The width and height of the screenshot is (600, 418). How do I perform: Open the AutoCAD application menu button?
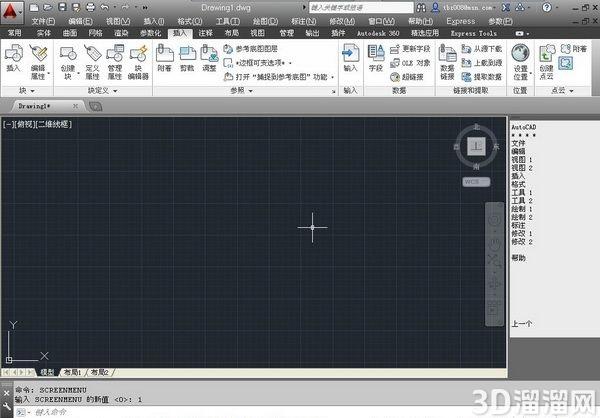pyautogui.click(x=11, y=12)
